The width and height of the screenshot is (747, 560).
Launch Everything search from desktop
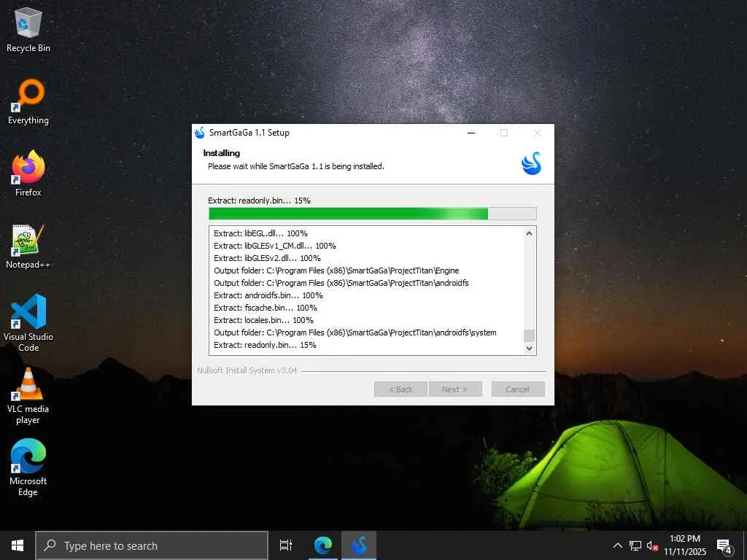pos(28,102)
